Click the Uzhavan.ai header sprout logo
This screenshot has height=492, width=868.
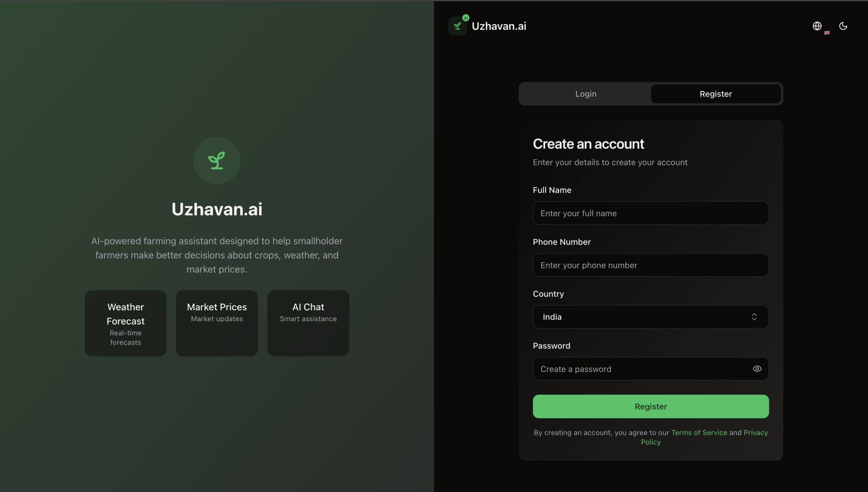[x=457, y=26]
